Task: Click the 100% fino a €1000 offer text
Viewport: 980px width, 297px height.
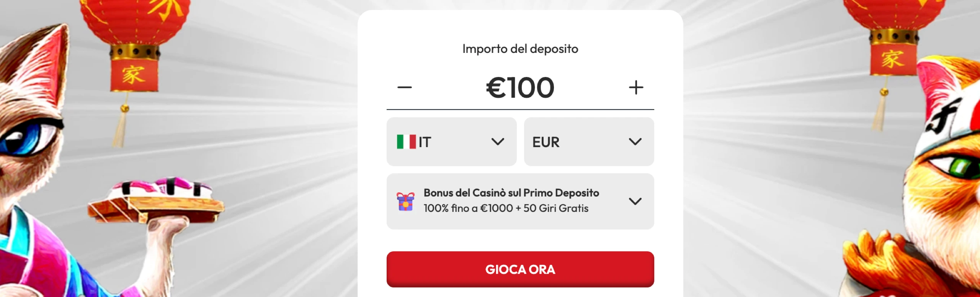Action: (506, 208)
